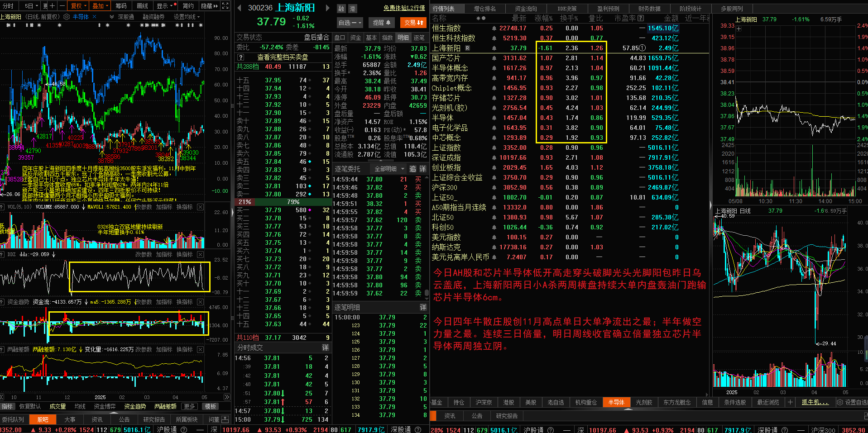Click 详 detail icon in 分时成交 header
Viewport: 868px width, 433px height.
tap(325, 347)
